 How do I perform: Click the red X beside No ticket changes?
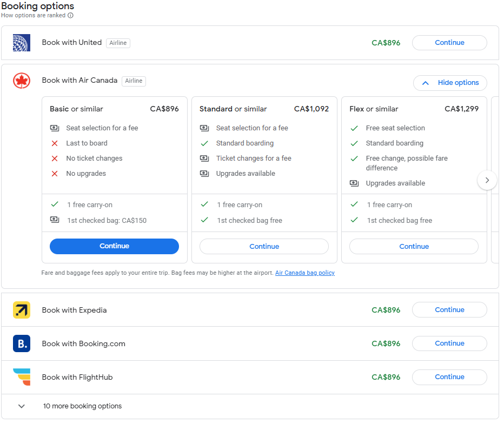(x=55, y=158)
